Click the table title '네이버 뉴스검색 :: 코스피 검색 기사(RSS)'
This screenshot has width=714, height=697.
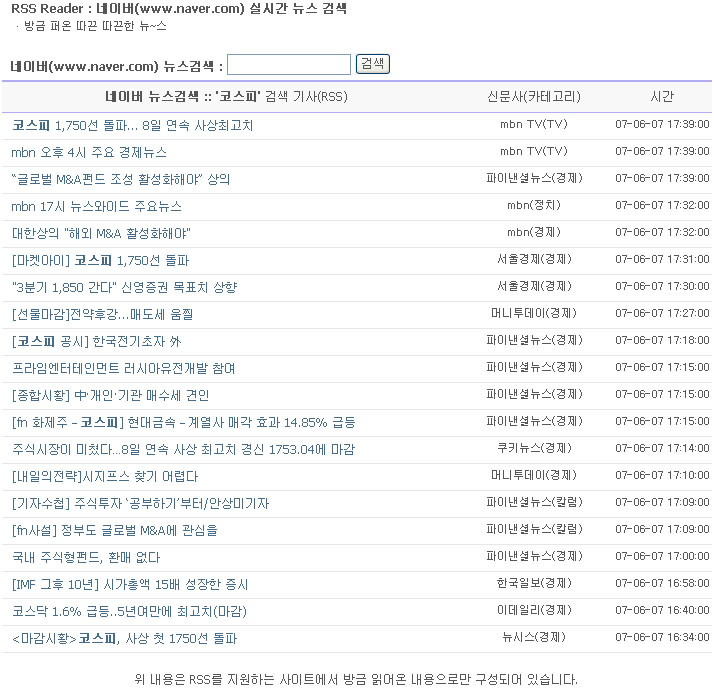[x=226, y=97]
